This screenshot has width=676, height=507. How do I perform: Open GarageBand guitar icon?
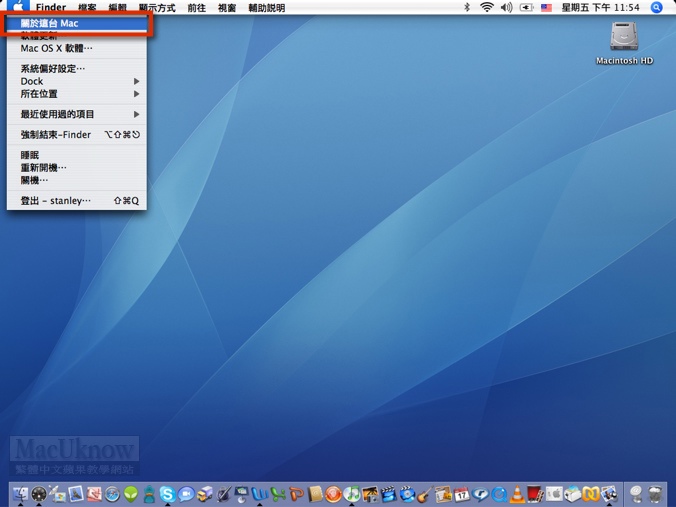point(425,494)
